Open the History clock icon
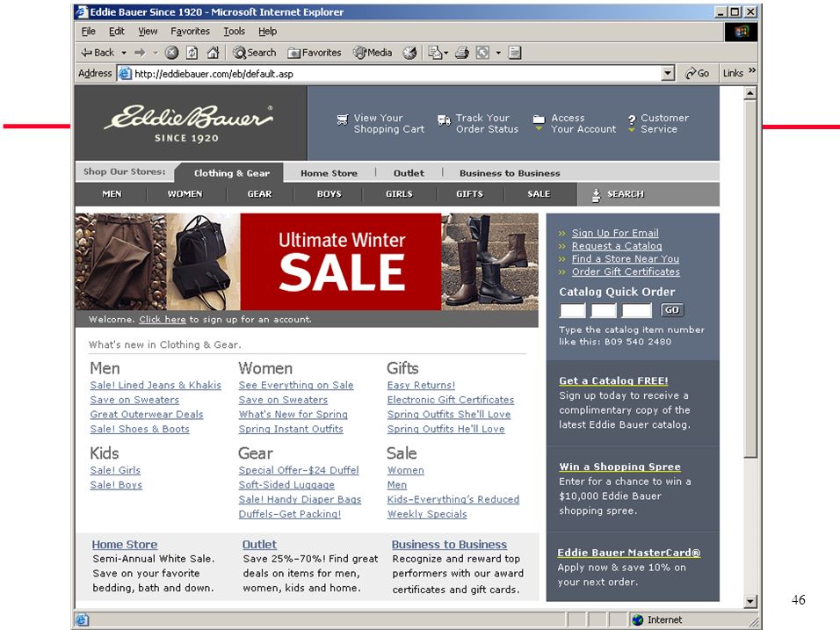 pyautogui.click(x=409, y=53)
